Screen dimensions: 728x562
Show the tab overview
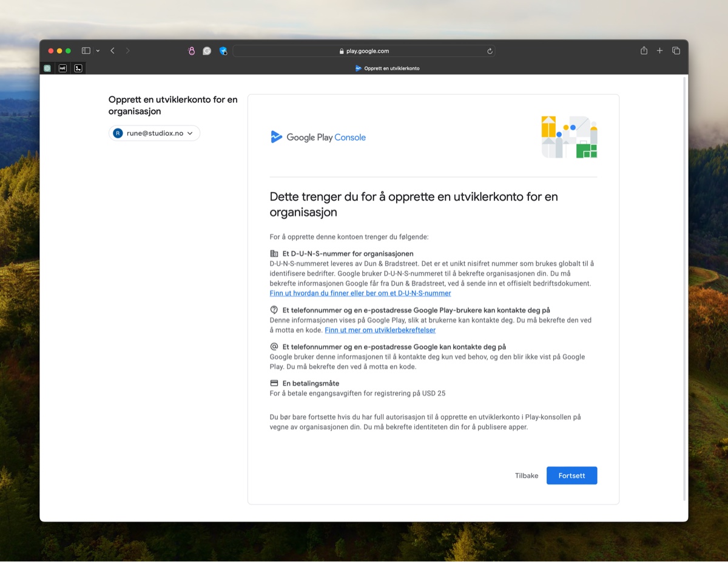pyautogui.click(x=676, y=51)
